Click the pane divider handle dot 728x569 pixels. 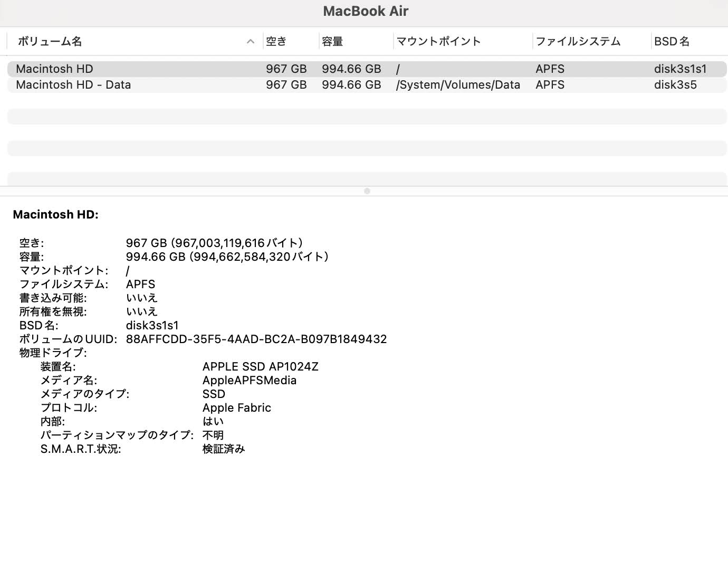click(x=367, y=191)
